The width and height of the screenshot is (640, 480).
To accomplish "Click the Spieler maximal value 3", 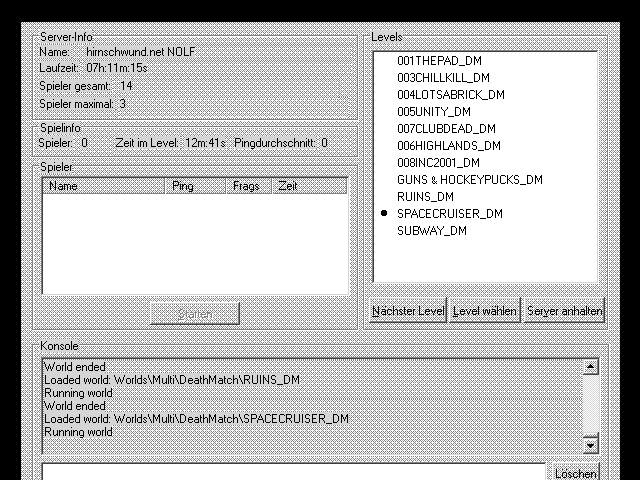I will [x=122, y=104].
